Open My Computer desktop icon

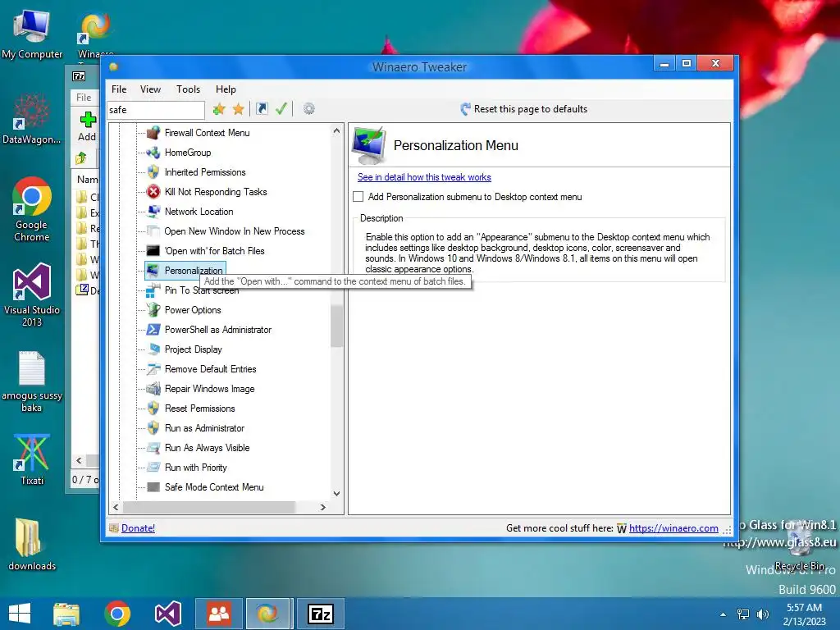(32, 33)
